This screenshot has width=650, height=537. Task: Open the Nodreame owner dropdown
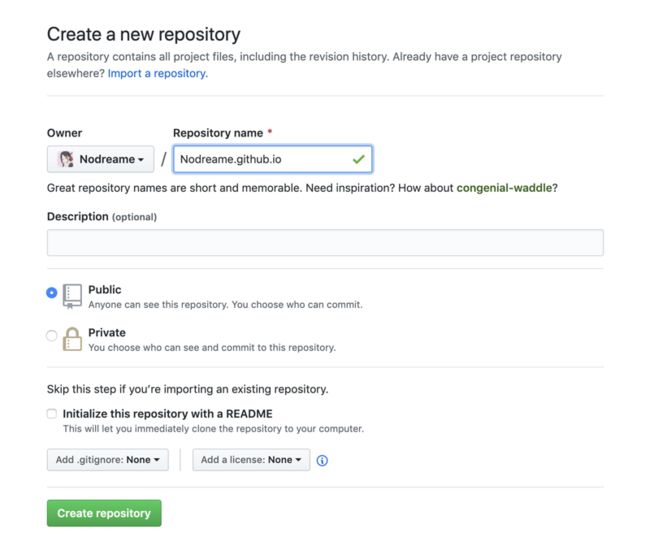coord(100,159)
